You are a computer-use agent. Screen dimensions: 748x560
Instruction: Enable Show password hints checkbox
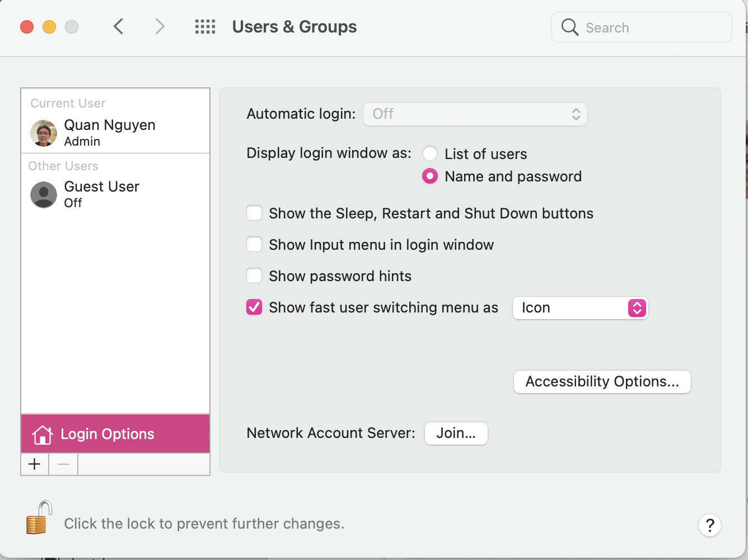pos(254,276)
